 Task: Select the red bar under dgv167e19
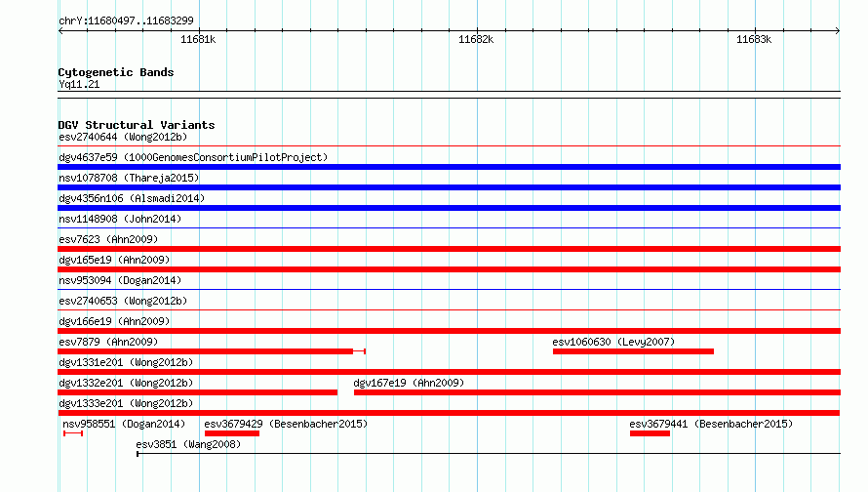pos(597,392)
